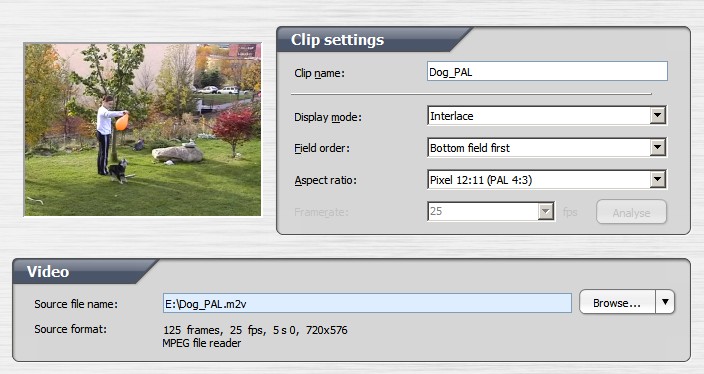
Task: Click the Display mode label
Action: click(x=328, y=117)
